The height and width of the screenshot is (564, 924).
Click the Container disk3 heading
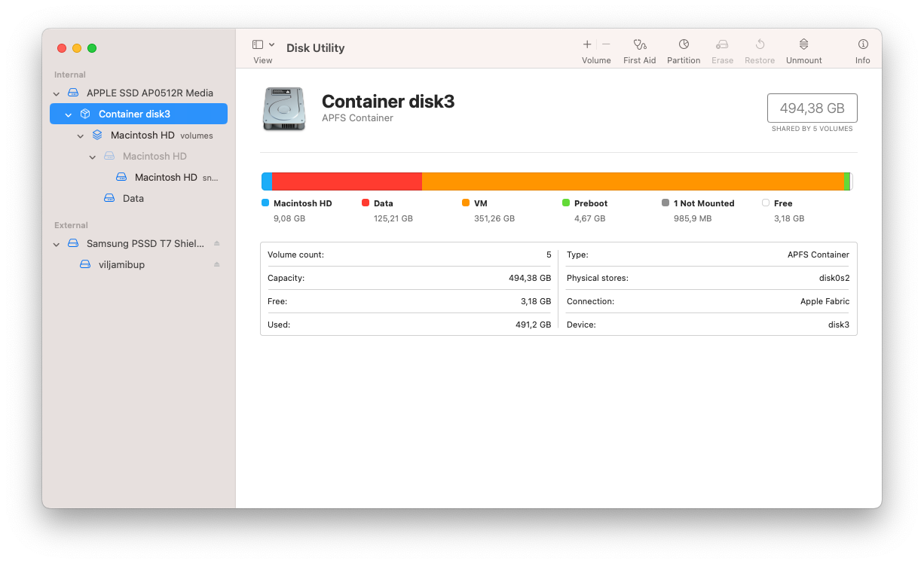tap(388, 102)
